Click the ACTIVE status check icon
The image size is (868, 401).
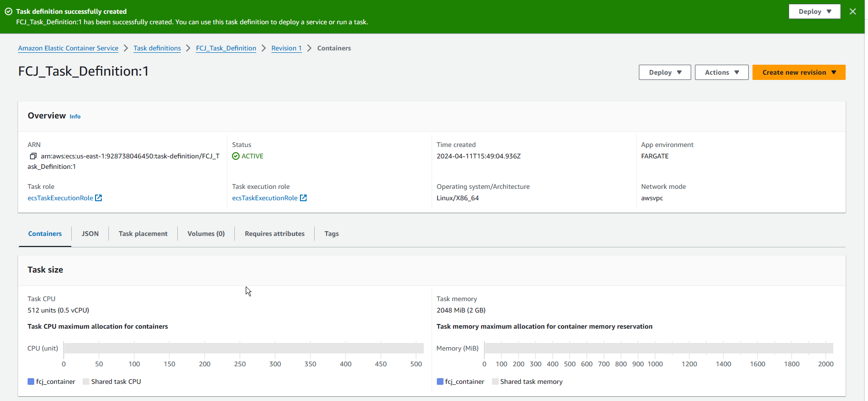click(236, 156)
